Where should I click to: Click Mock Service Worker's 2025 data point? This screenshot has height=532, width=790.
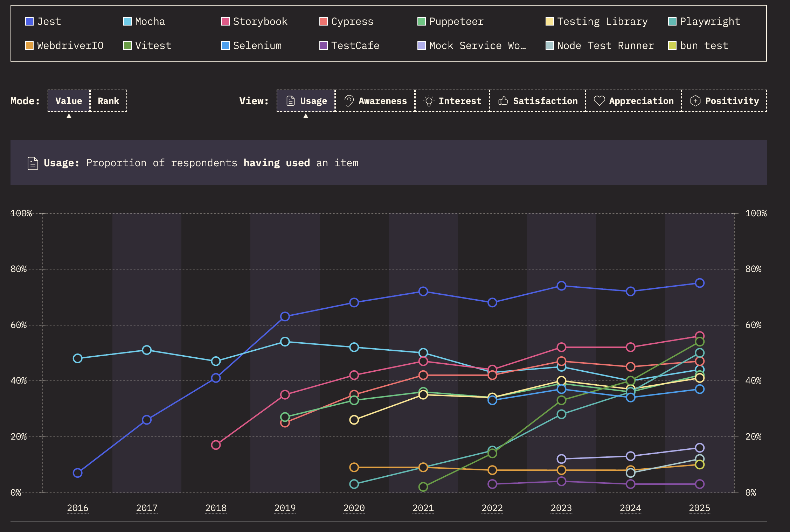700,448
